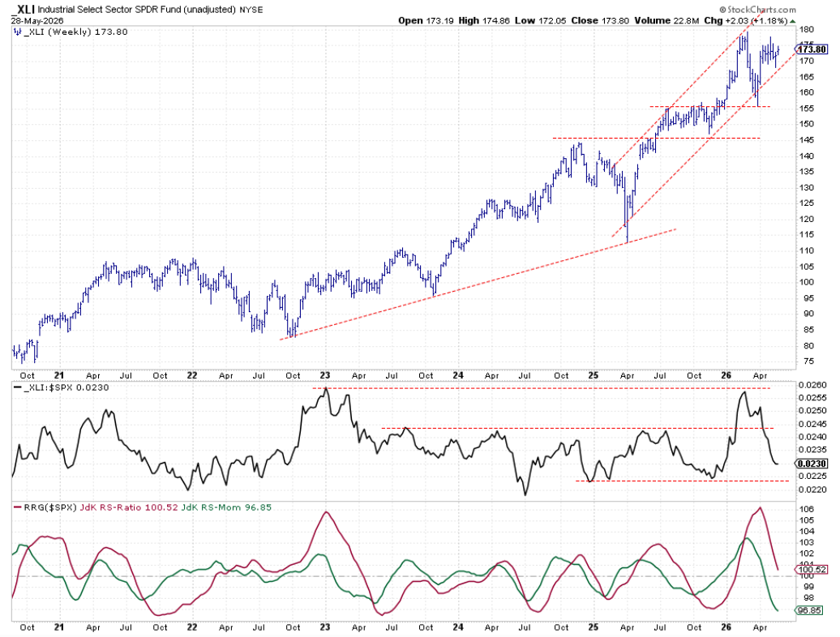
Task: Click the 26 year label under the RRG panel
Action: [x=726, y=626]
